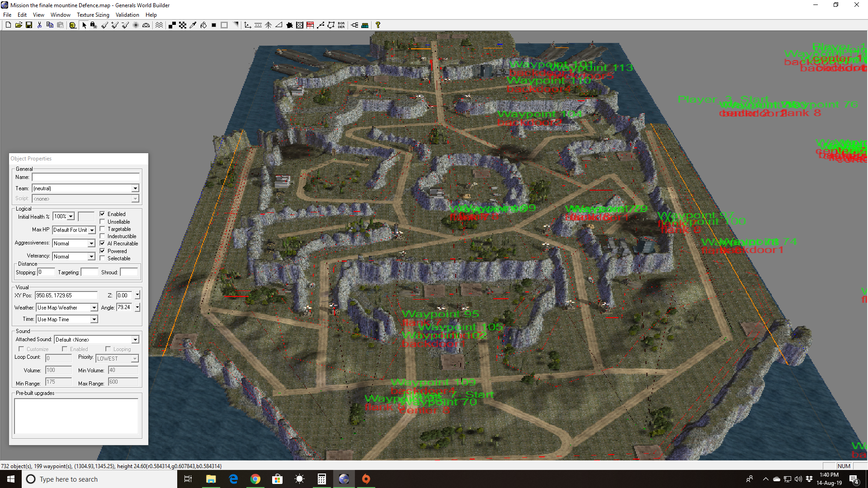Click the yellow help question mark
868x488 pixels.
[378, 25]
